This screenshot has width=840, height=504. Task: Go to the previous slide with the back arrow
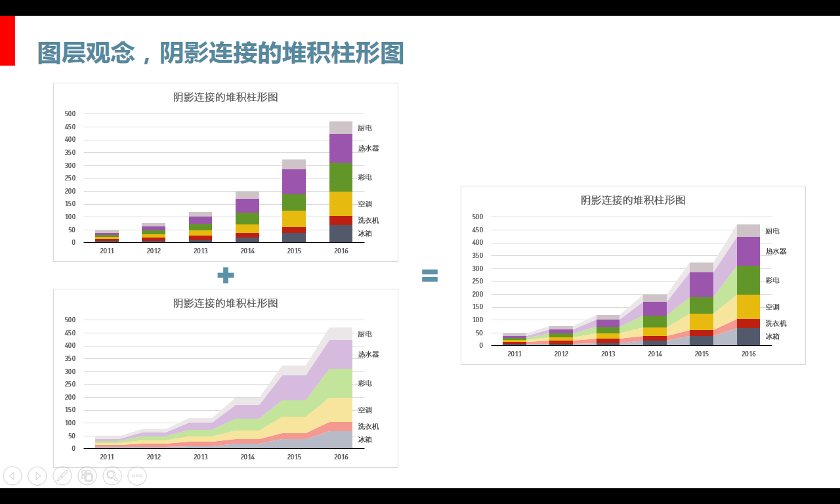[x=12, y=476]
